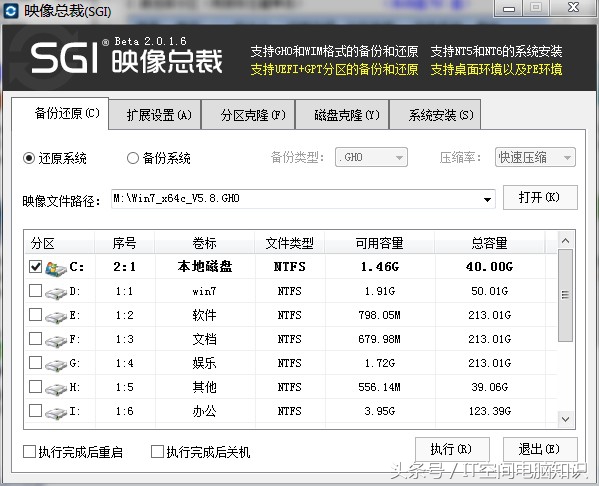The image size is (599, 486).
Task: Open the 压缩率 快速压缩 dropdown
Action: [x=535, y=157]
